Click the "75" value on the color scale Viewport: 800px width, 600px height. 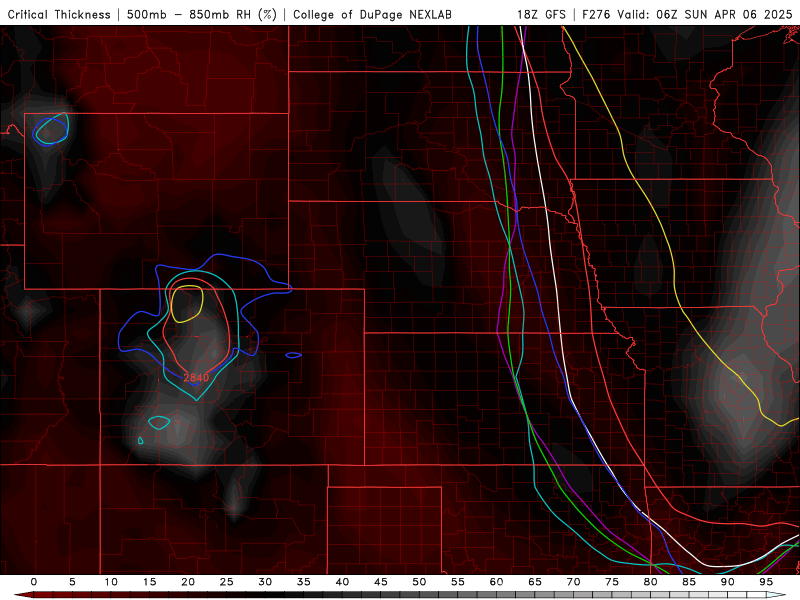(x=612, y=582)
